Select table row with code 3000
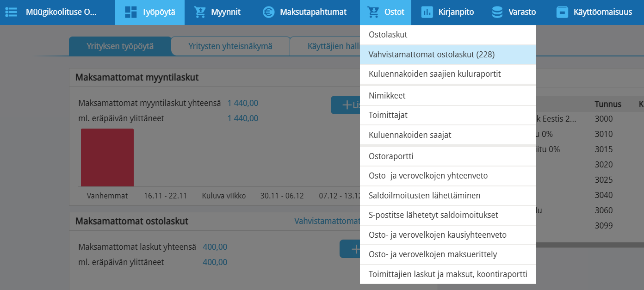This screenshot has width=644, height=290. tap(590, 119)
